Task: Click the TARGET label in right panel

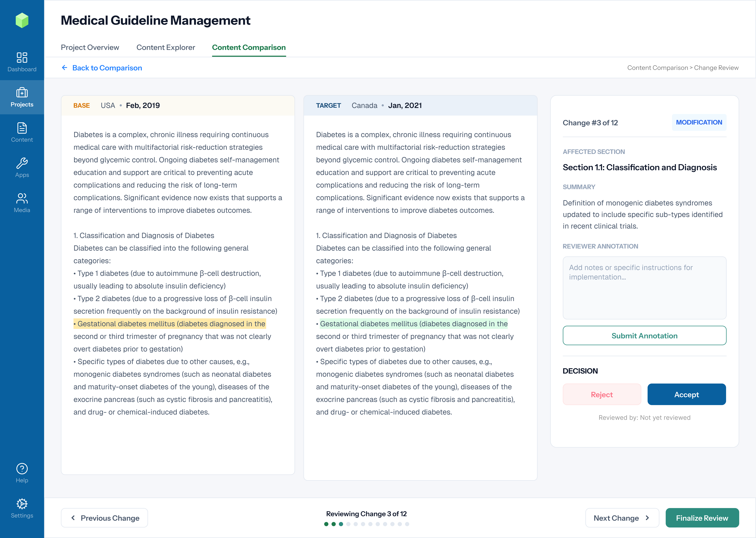Action: point(328,106)
